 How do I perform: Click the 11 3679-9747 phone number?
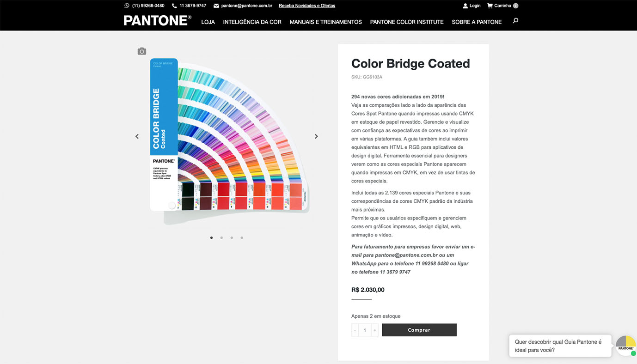[193, 6]
